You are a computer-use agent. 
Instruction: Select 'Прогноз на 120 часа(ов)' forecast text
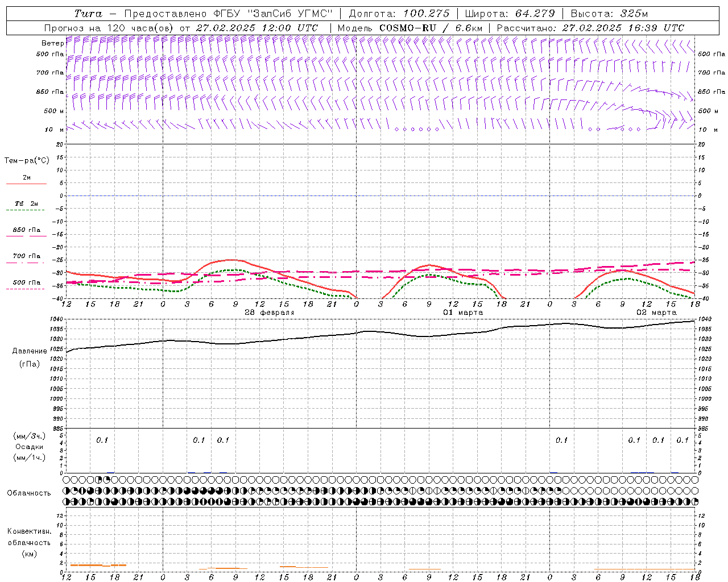pyautogui.click(x=109, y=28)
